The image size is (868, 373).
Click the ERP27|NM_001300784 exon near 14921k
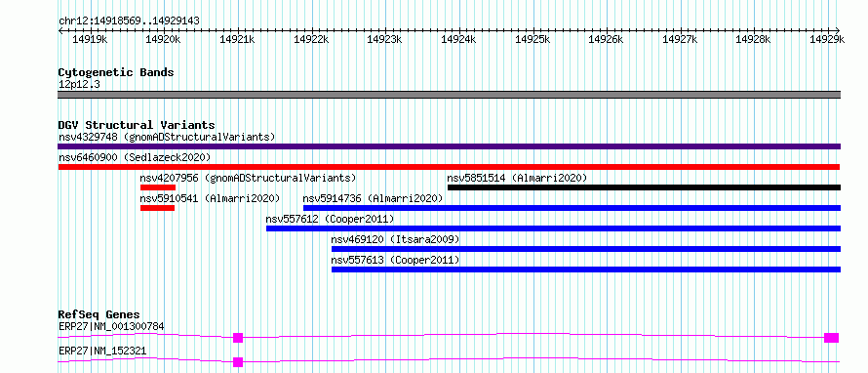tap(238, 338)
